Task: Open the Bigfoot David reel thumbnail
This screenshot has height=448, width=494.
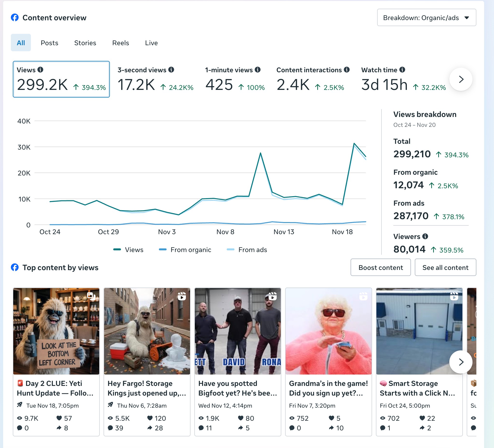Action: (238, 331)
